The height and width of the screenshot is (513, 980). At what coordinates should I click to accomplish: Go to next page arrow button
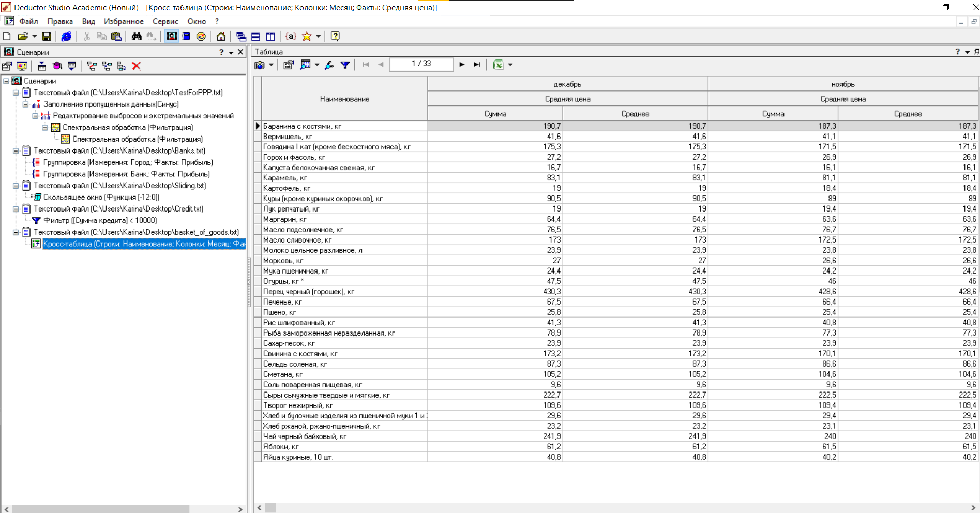click(x=462, y=65)
